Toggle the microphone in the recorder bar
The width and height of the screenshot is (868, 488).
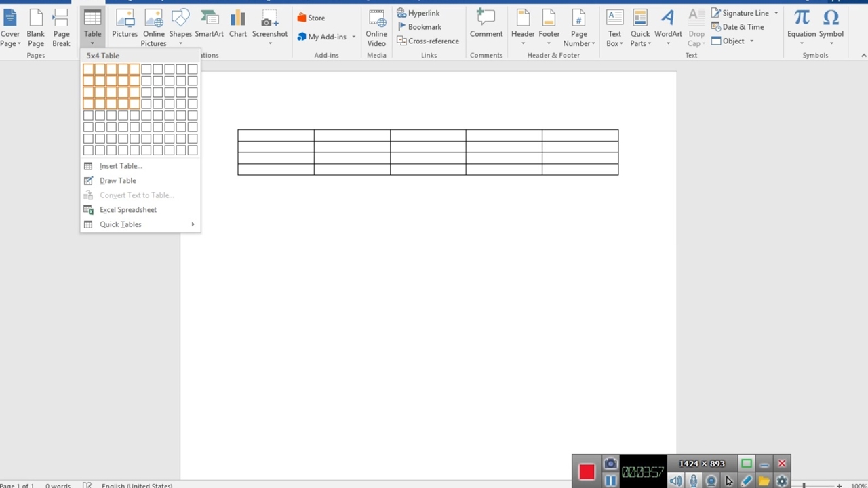pyautogui.click(x=694, y=481)
